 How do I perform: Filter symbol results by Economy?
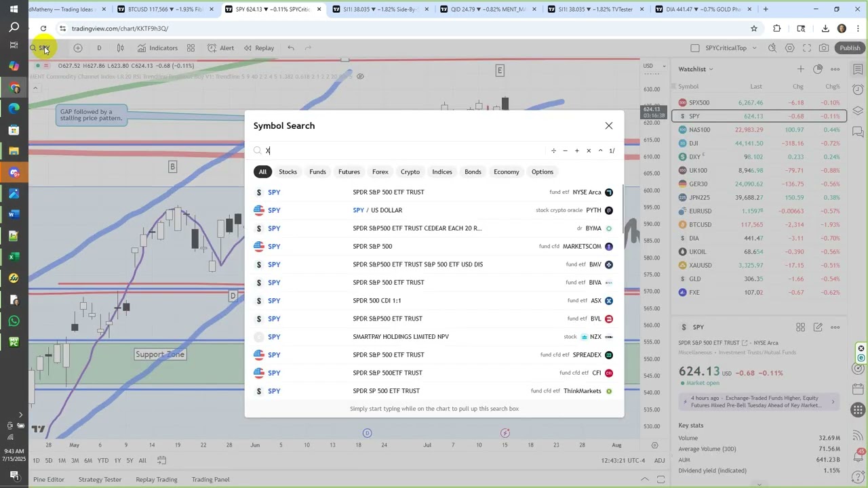click(507, 171)
